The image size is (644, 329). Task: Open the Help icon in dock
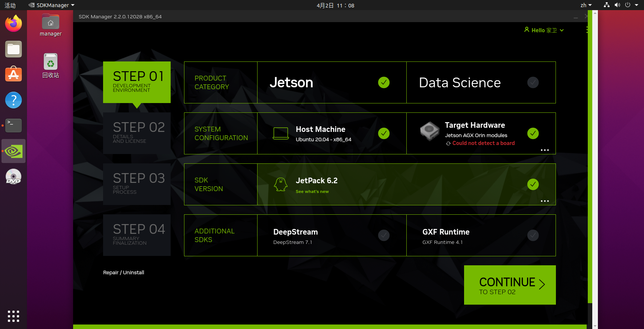click(13, 100)
